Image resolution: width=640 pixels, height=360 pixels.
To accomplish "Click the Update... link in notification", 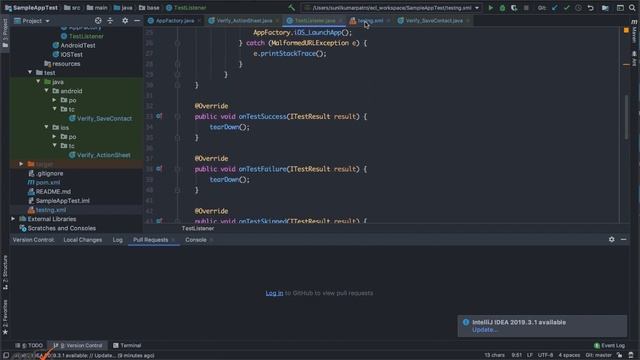I will (484, 330).
